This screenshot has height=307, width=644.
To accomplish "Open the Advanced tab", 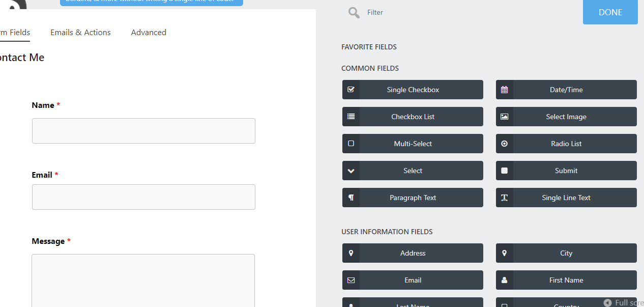I will tap(149, 32).
